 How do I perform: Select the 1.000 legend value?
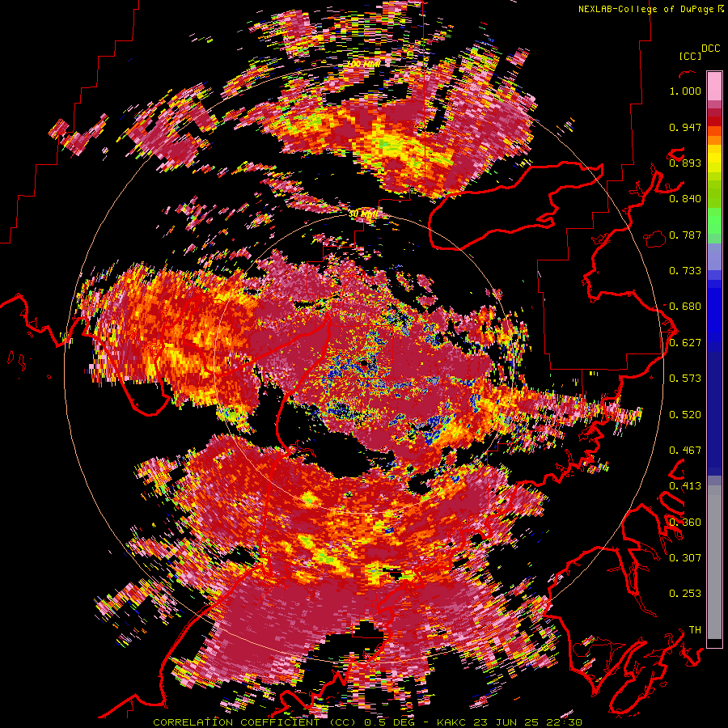tap(685, 91)
